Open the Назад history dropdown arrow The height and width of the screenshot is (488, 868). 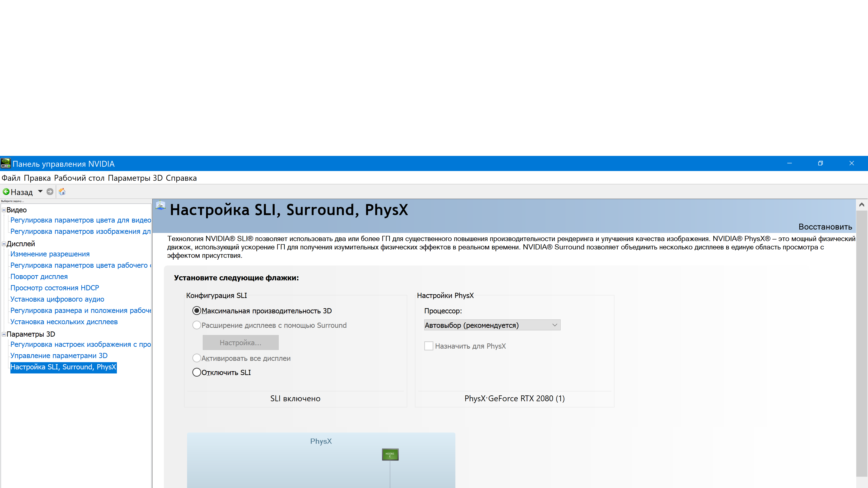(x=40, y=191)
